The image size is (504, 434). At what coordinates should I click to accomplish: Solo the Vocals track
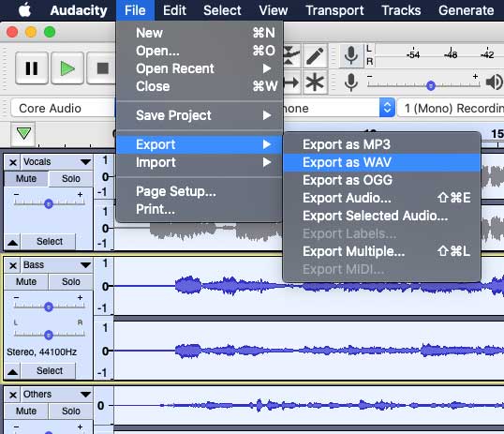[x=70, y=178]
